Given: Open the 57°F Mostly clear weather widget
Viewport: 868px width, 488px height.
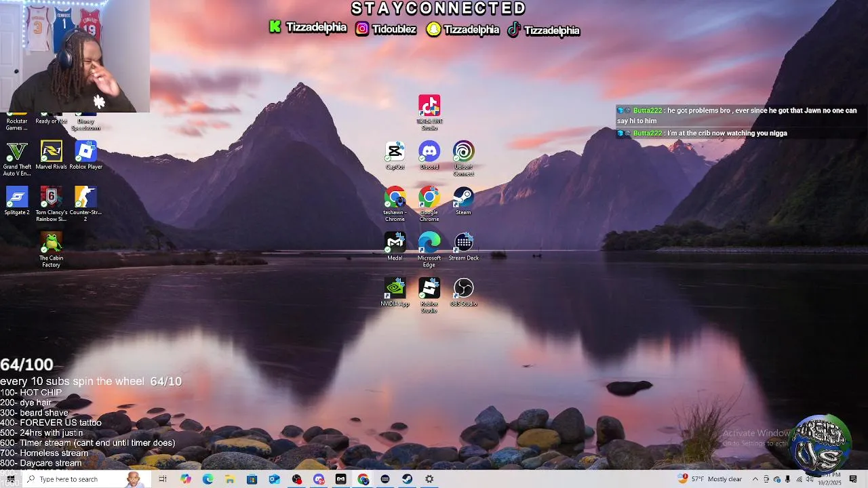Looking at the screenshot, I should click(711, 479).
